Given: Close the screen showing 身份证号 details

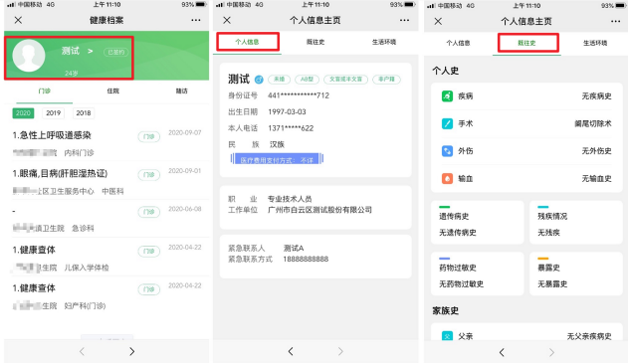Looking at the screenshot, I should click(227, 20).
